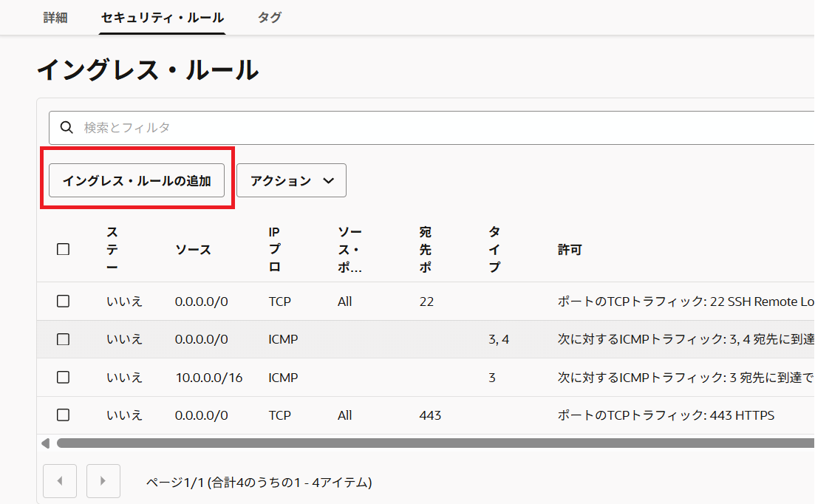Click the ソース column header
This screenshot has width=815, height=504.
point(193,250)
